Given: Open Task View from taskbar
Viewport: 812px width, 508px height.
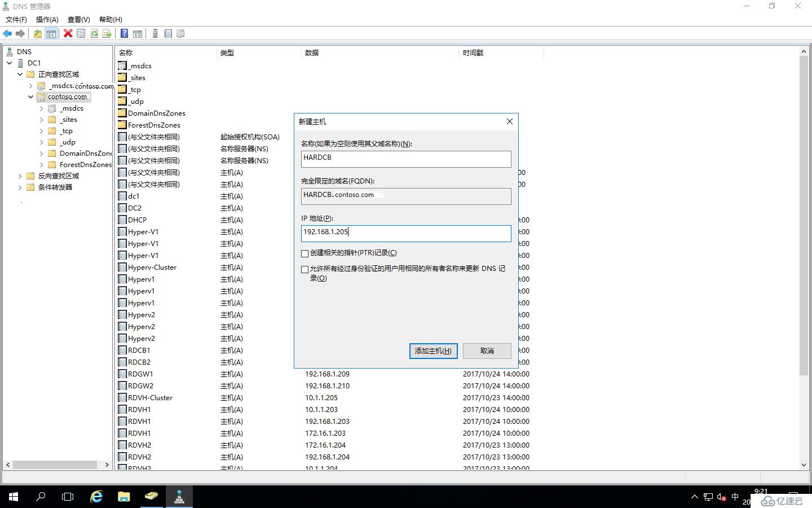Looking at the screenshot, I should click(x=68, y=497).
